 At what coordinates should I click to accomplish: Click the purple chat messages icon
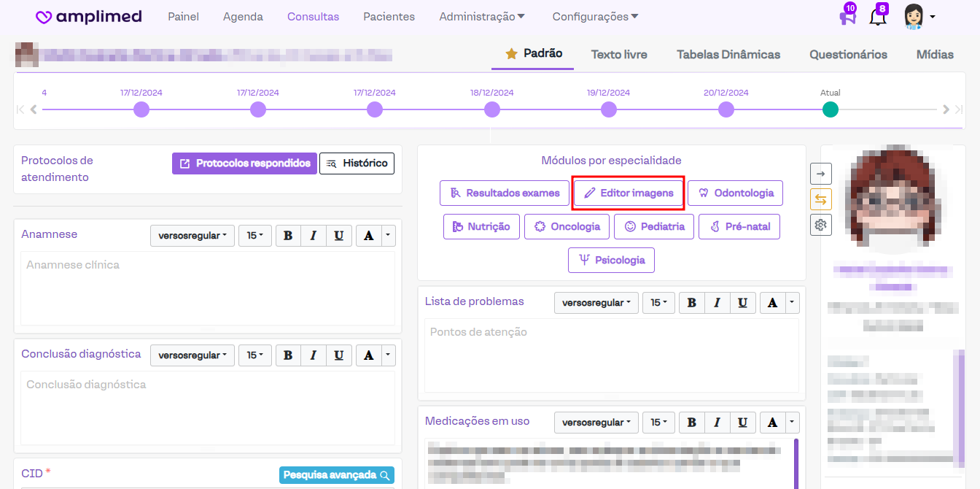[x=847, y=18]
